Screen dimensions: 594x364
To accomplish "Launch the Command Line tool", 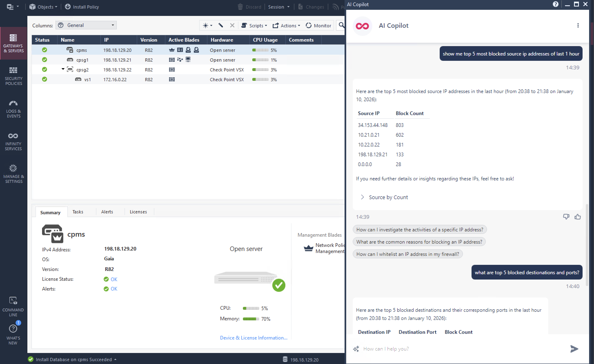I will click(13, 306).
